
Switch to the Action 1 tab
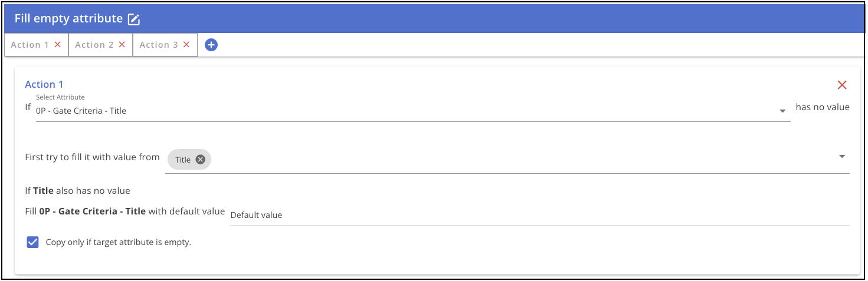[x=30, y=45]
